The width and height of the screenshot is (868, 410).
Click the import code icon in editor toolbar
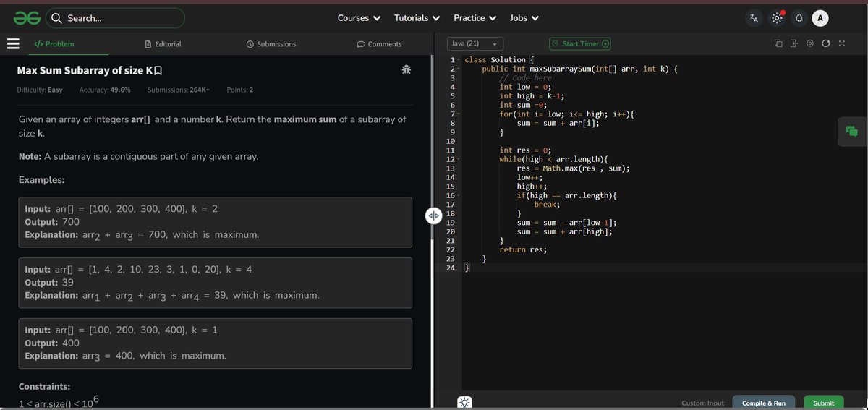coord(794,44)
